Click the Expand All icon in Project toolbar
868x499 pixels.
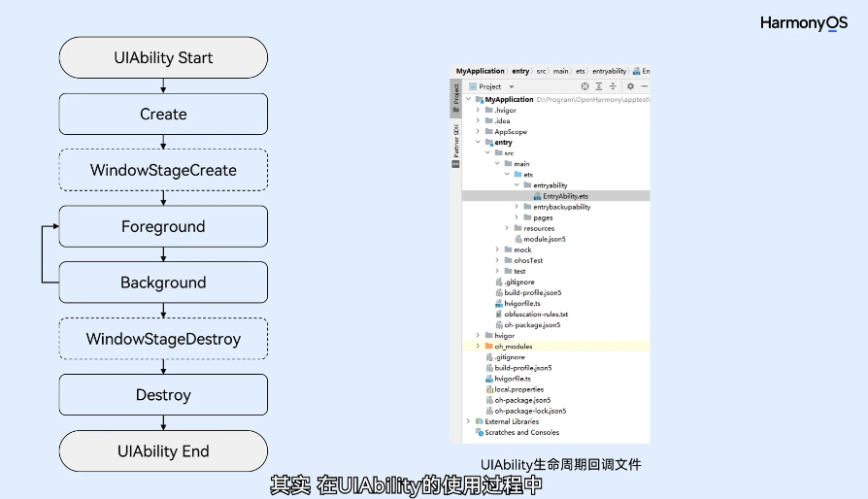click(599, 86)
